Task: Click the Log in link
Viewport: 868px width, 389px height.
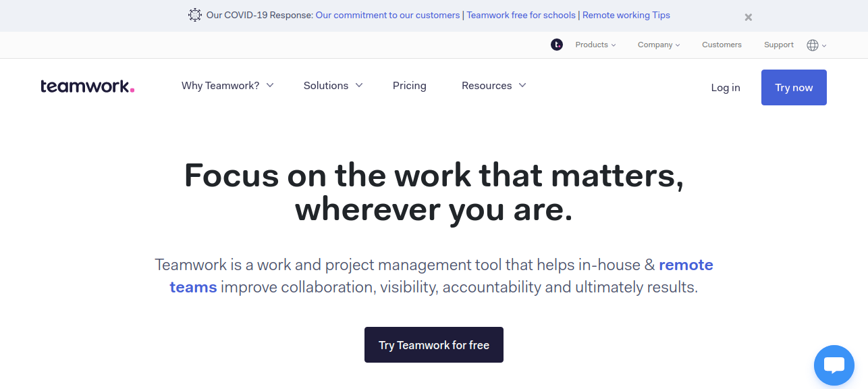Action: 725,88
